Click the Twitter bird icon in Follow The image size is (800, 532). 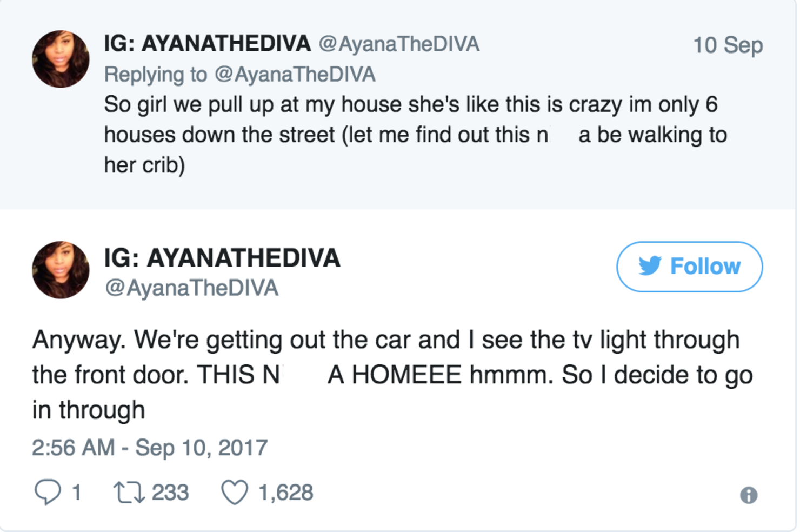(650, 266)
